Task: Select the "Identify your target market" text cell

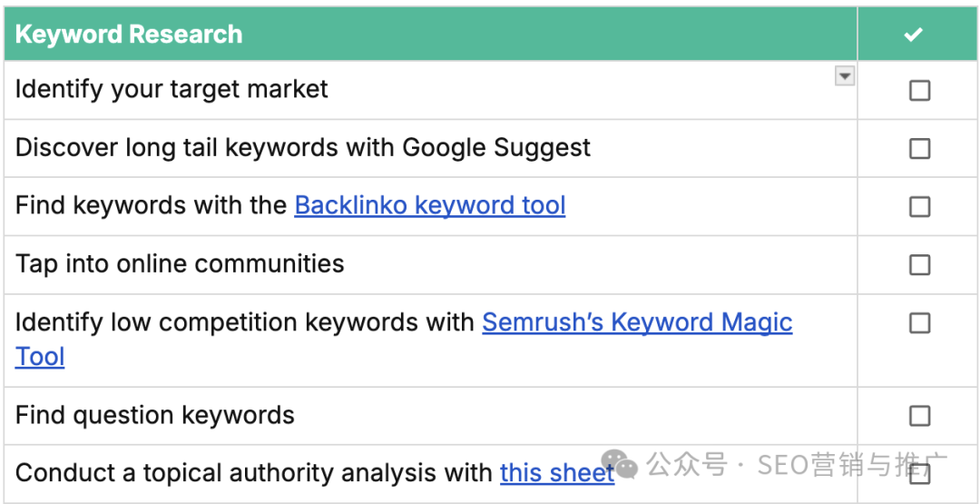Action: (431, 90)
